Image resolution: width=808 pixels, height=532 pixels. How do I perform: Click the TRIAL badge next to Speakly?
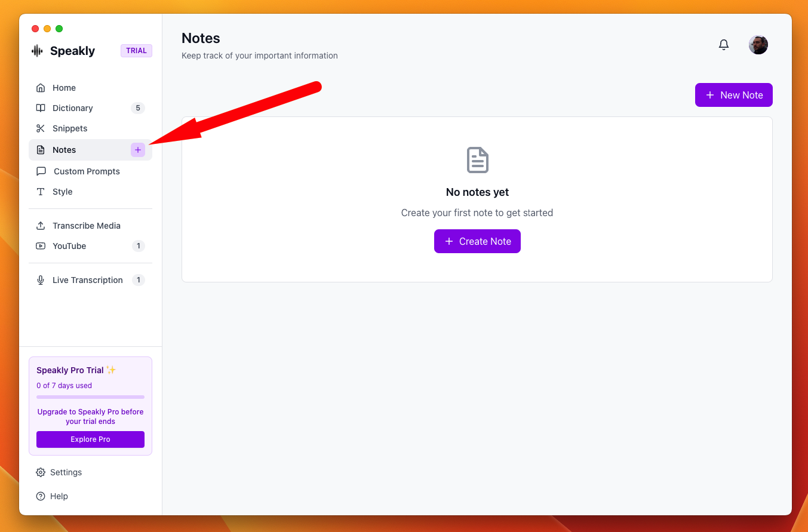coord(136,50)
